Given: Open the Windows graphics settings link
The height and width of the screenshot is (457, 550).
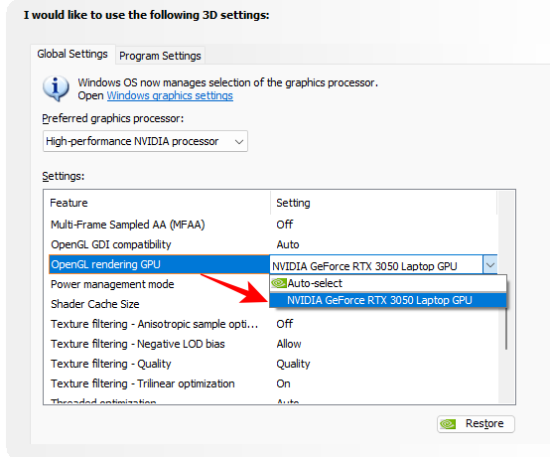Looking at the screenshot, I should pos(170,95).
